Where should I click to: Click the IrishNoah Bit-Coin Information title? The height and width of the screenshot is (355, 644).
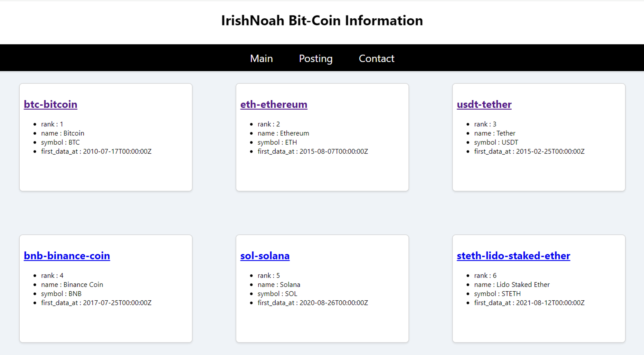322,21
